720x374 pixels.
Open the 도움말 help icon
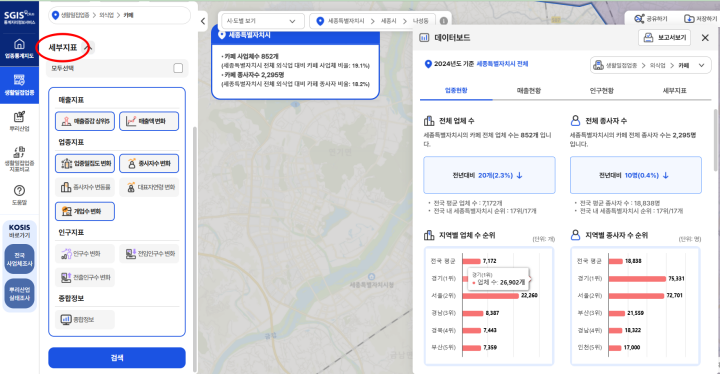[19, 195]
